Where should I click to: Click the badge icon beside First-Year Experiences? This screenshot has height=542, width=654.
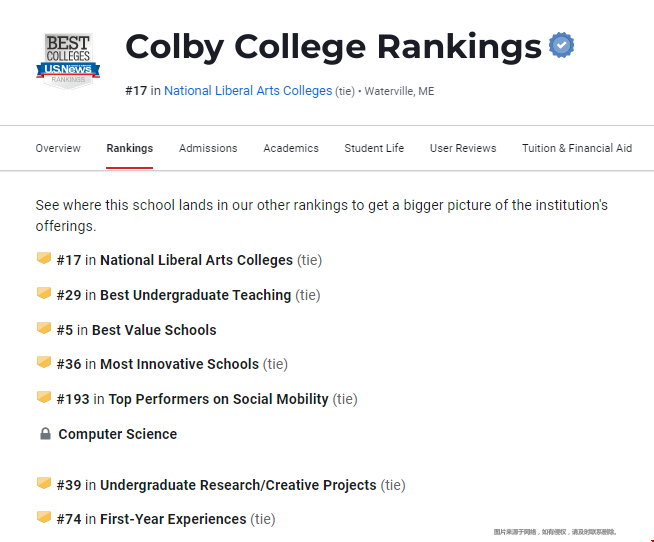(x=44, y=517)
